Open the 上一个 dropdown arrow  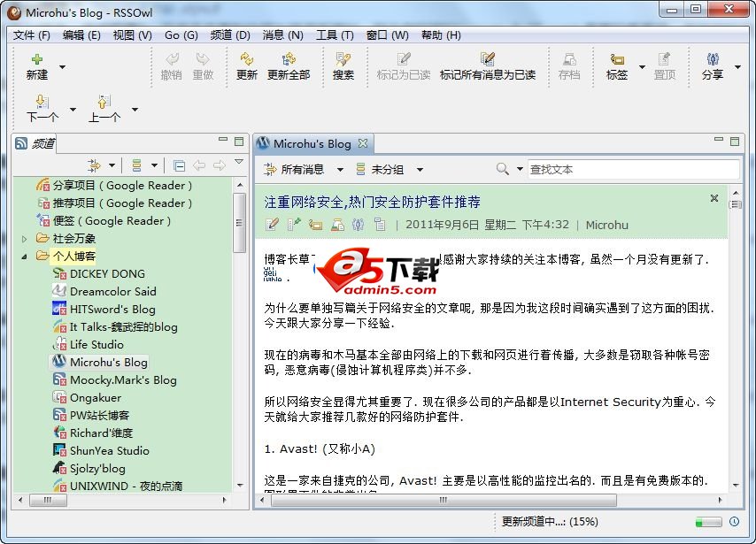coord(135,110)
